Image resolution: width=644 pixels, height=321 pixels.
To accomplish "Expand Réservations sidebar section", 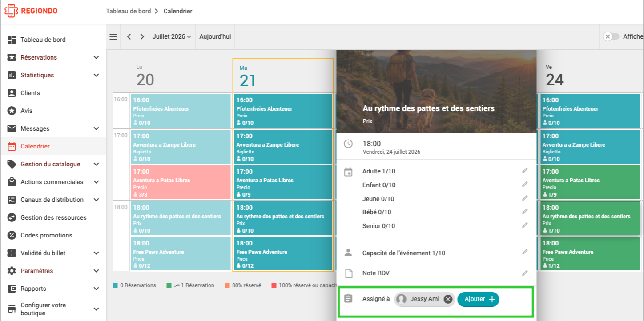I will (96, 57).
